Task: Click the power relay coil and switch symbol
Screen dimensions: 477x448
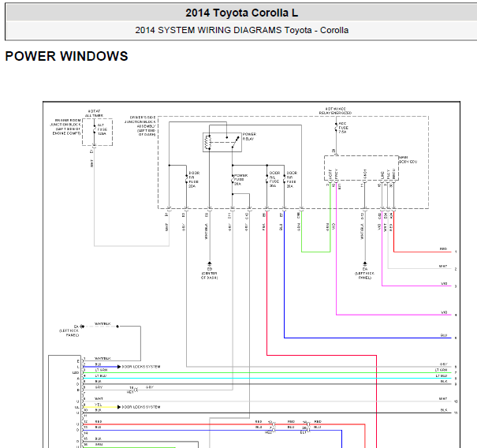Action: click(222, 142)
